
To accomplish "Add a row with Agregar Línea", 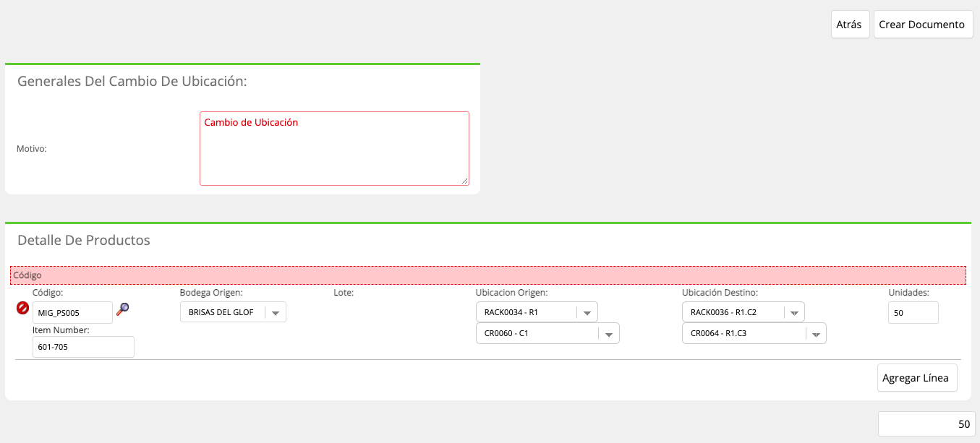I will click(917, 378).
